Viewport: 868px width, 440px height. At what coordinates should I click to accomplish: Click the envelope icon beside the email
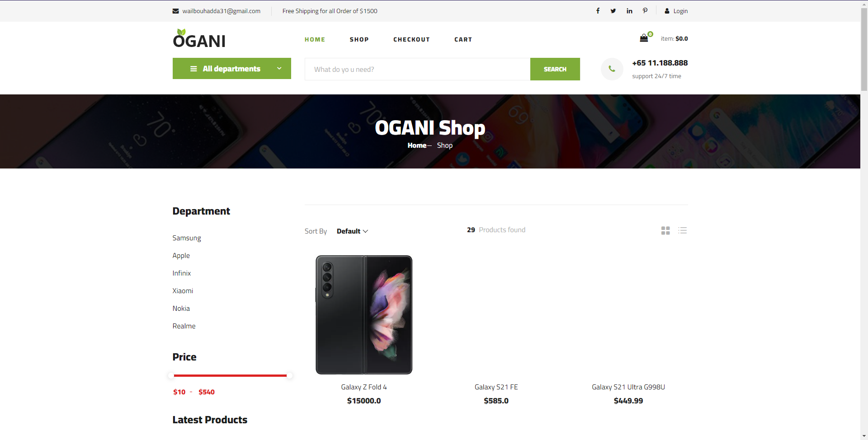176,10
